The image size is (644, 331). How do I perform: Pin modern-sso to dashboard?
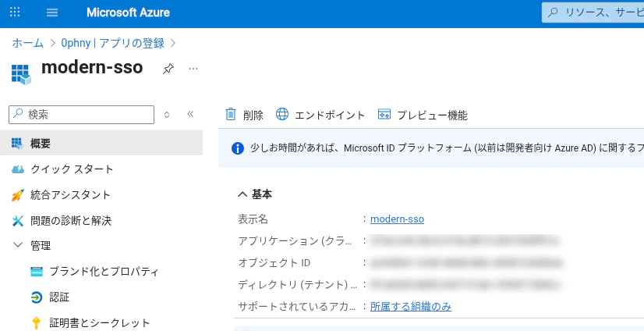coord(168,69)
